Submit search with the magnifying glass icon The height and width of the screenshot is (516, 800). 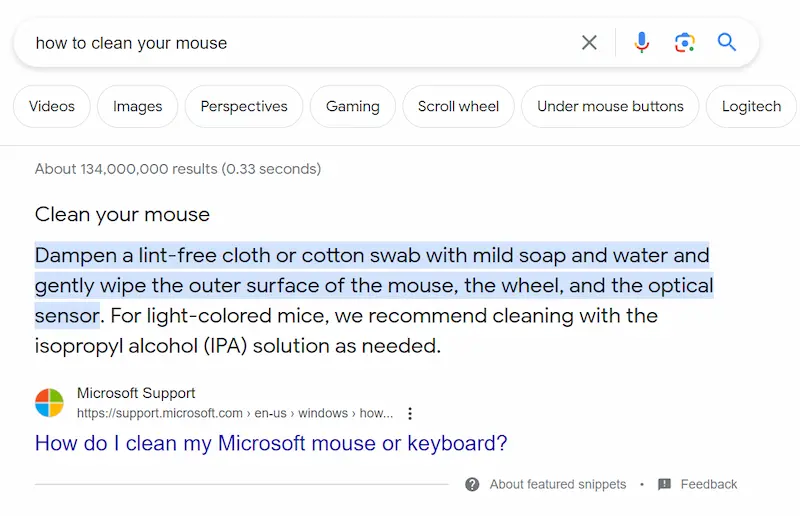pyautogui.click(x=727, y=42)
